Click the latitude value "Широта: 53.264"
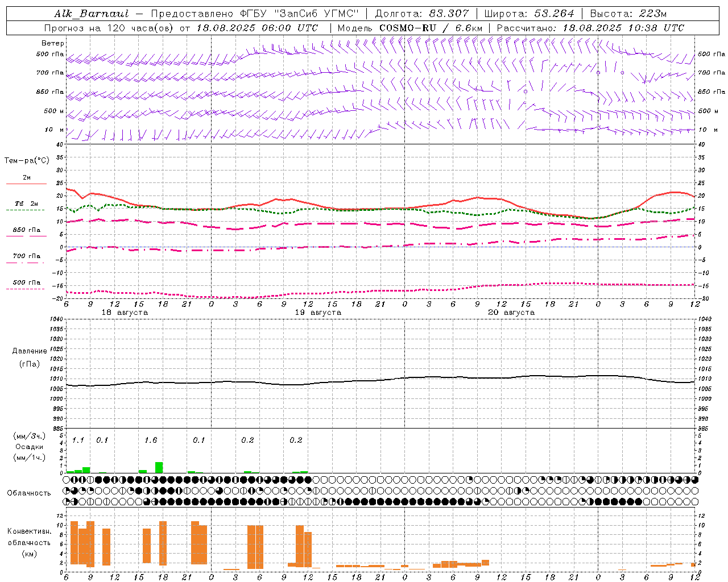The width and height of the screenshot is (728, 582). tap(529, 14)
